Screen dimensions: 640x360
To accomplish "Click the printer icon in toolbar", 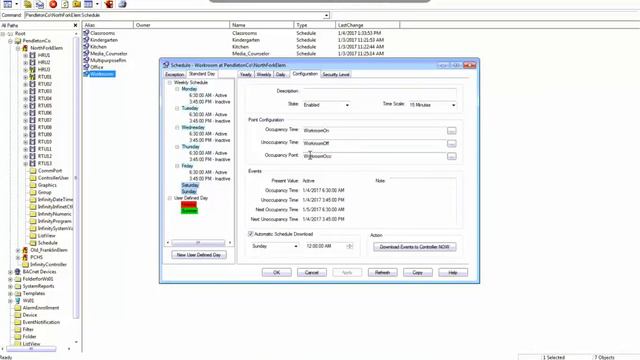I will (x=122, y=4).
